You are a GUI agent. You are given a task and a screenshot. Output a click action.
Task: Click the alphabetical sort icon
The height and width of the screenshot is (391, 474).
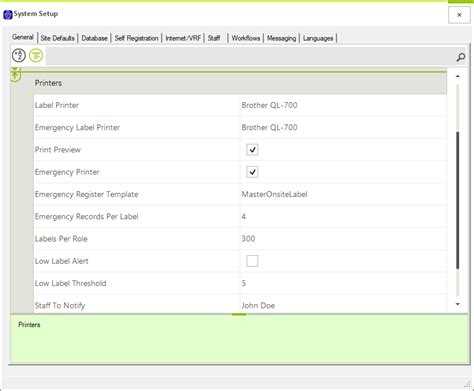19,55
